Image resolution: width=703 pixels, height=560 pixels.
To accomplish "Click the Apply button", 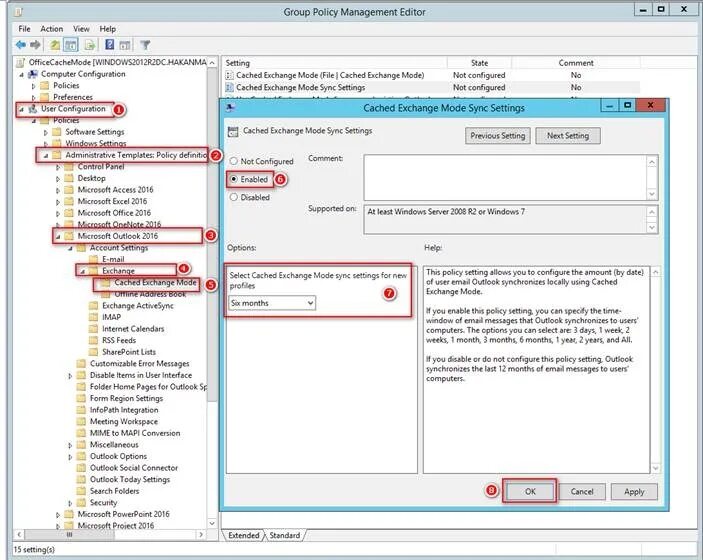I will coord(634,491).
